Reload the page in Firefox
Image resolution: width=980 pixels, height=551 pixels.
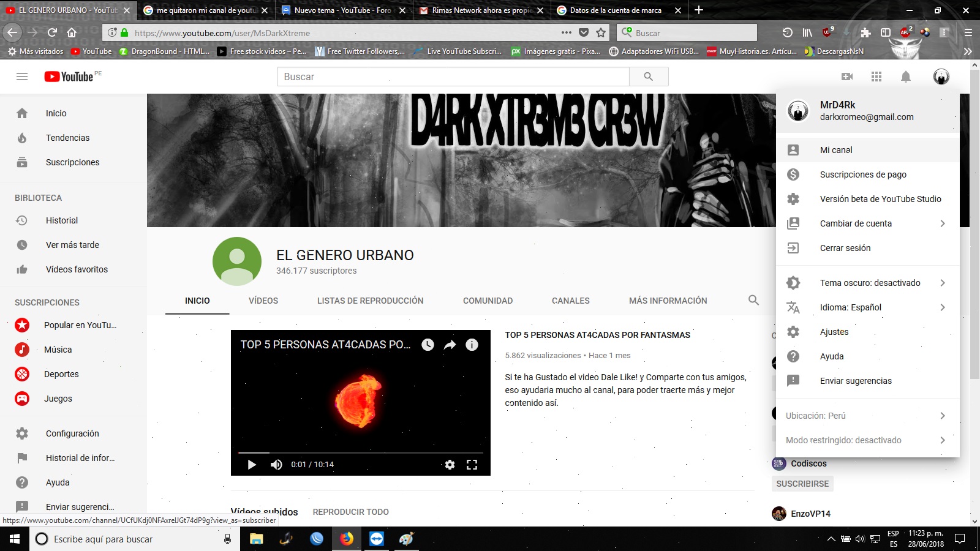click(52, 32)
